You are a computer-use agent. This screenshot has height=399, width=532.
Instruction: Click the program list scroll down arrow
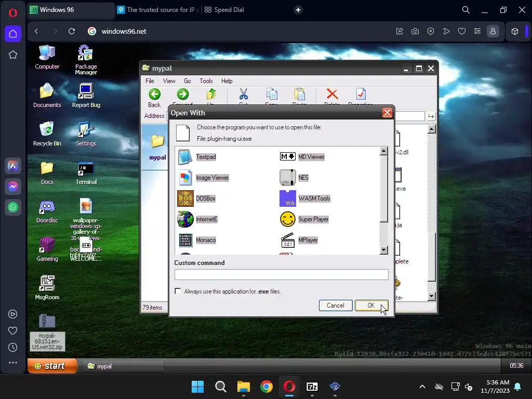(x=384, y=250)
